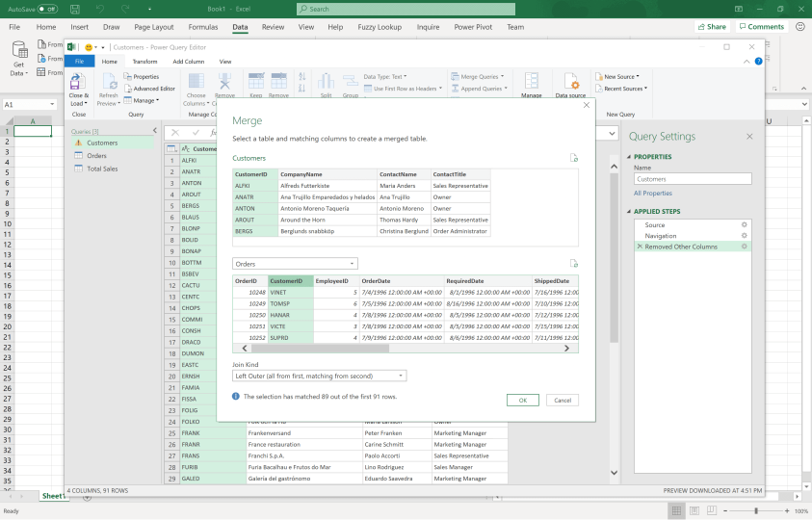The height and width of the screenshot is (520, 812).
Task: Click the Keep Rows icon
Action: point(256,82)
